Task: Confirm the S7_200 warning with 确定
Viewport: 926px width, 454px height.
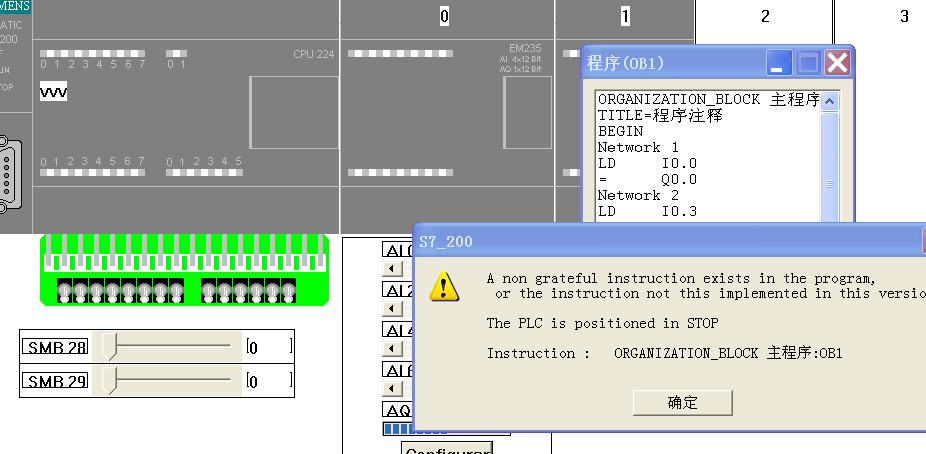Action: click(x=682, y=403)
